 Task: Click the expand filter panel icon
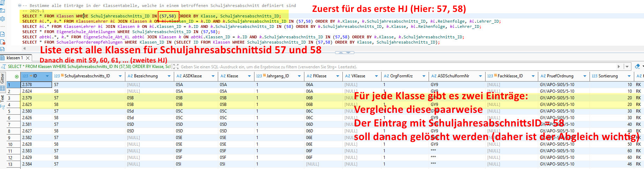176,67
